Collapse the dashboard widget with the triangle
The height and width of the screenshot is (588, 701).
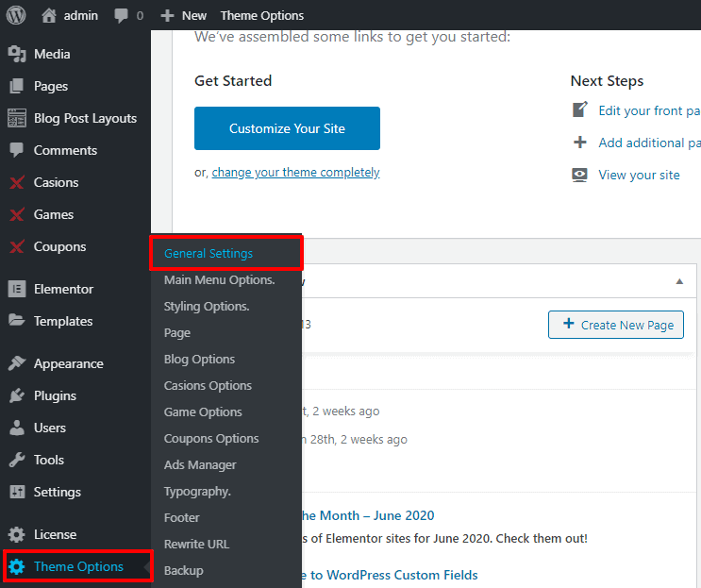pyautogui.click(x=679, y=281)
